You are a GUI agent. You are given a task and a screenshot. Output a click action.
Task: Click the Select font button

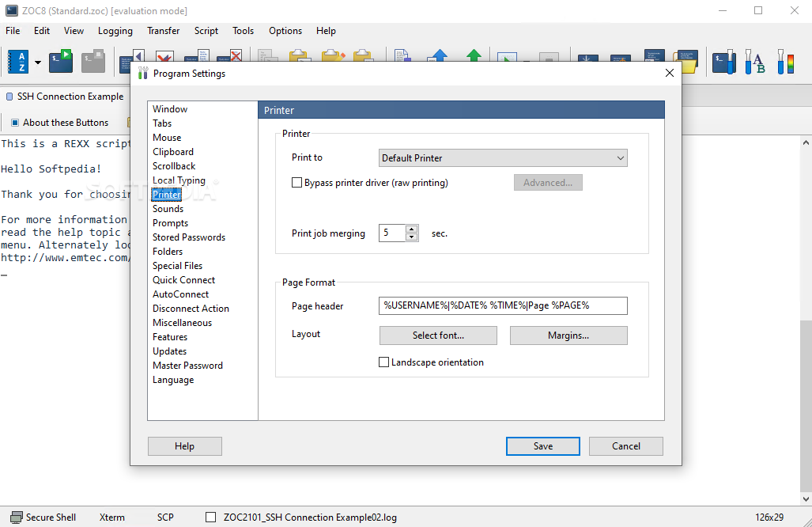point(438,336)
